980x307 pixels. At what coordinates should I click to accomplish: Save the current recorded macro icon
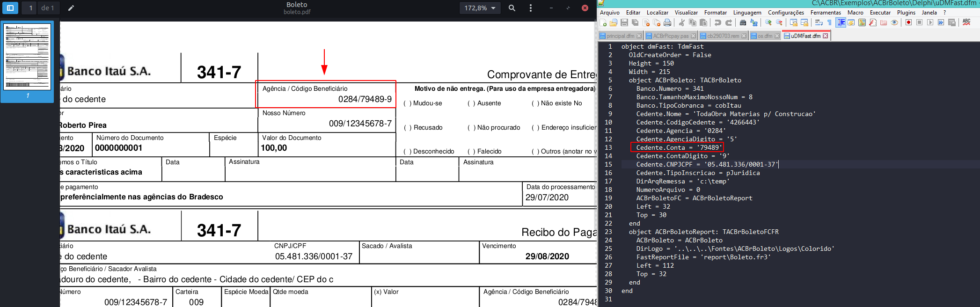952,22
